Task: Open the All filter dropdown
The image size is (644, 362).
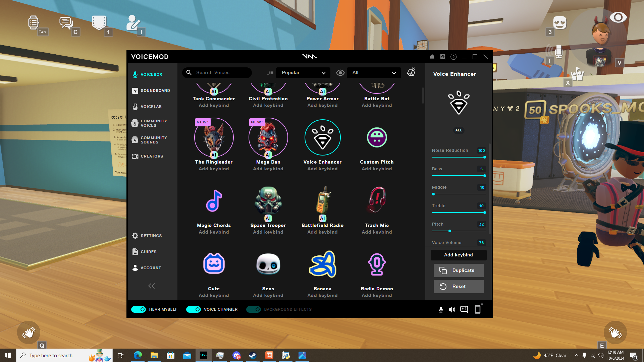Action: tap(374, 73)
